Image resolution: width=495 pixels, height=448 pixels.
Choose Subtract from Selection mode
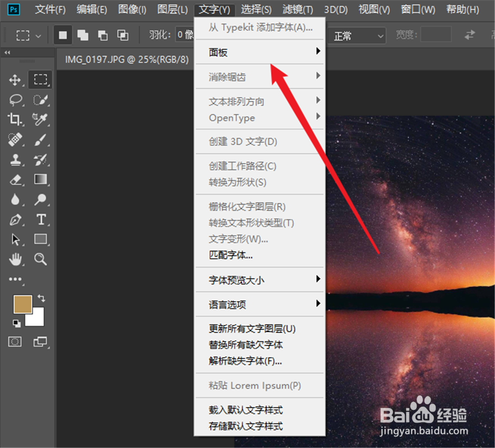pos(103,35)
